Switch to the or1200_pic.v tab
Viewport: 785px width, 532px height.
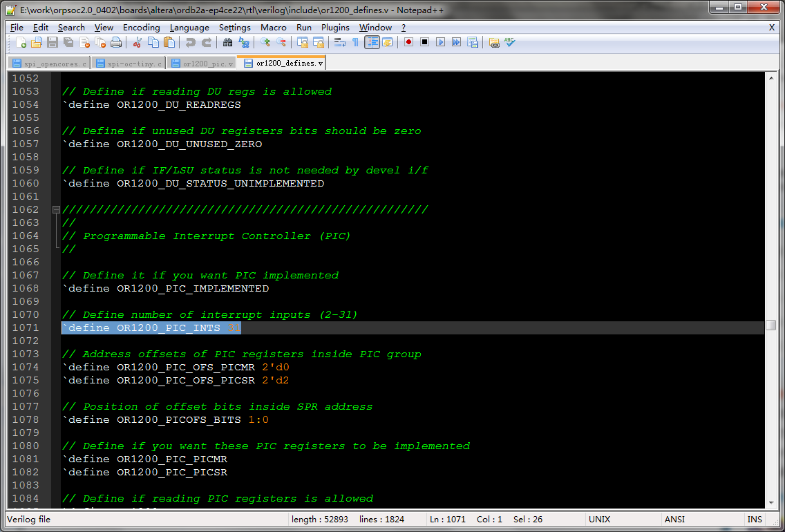coord(202,64)
